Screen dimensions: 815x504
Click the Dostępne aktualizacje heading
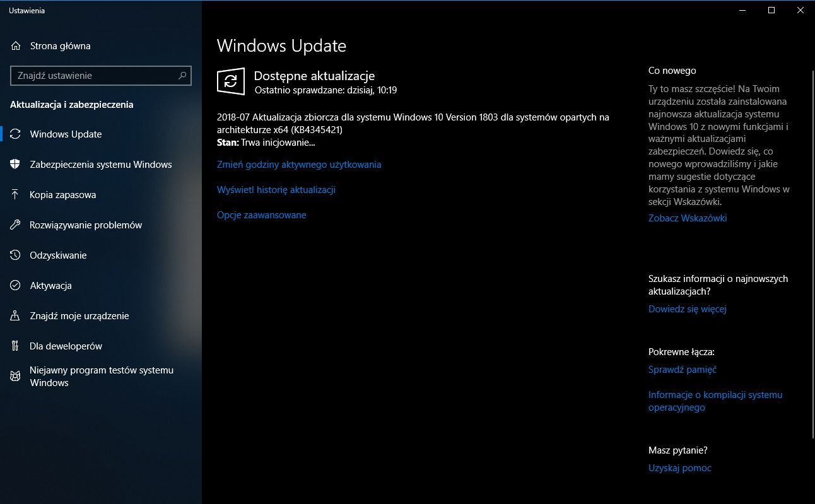tap(314, 76)
